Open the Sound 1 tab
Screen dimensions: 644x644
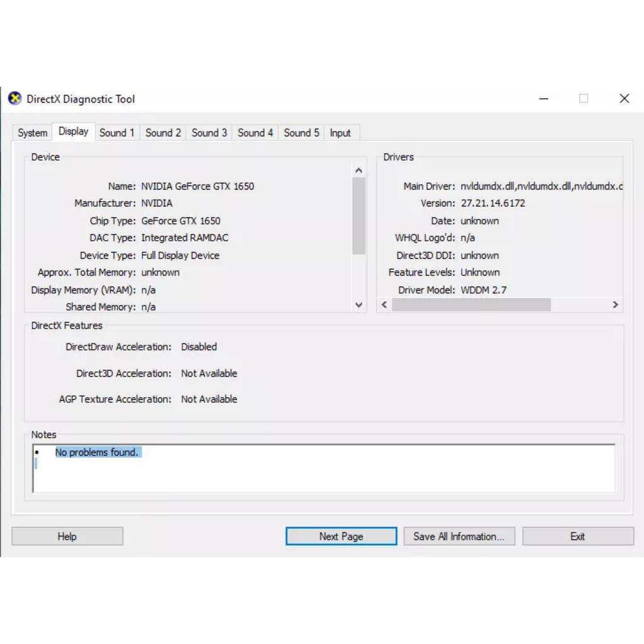[x=117, y=133]
